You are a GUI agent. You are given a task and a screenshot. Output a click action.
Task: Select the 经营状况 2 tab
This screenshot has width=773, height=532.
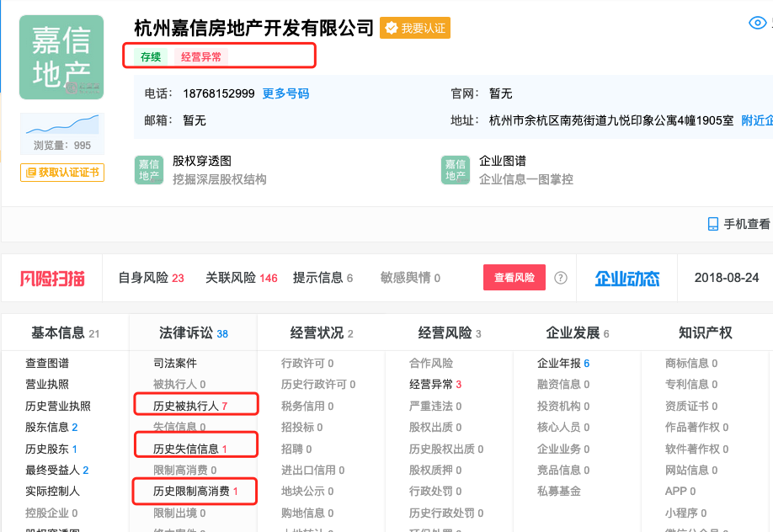[x=322, y=333]
